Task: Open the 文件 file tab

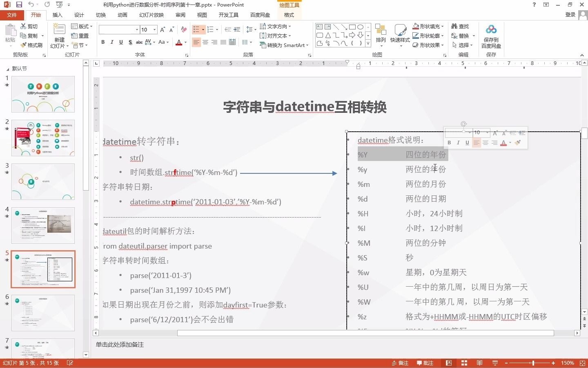Action: pos(12,15)
